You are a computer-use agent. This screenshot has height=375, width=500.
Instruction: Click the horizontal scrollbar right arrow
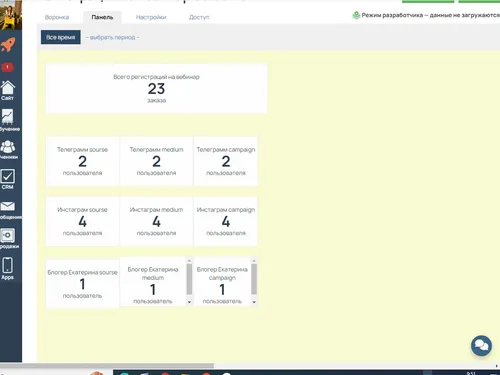coord(497,366)
